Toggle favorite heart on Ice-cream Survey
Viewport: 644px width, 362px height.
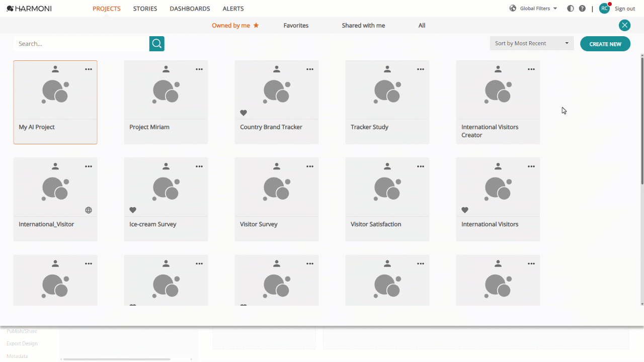pos(133,210)
